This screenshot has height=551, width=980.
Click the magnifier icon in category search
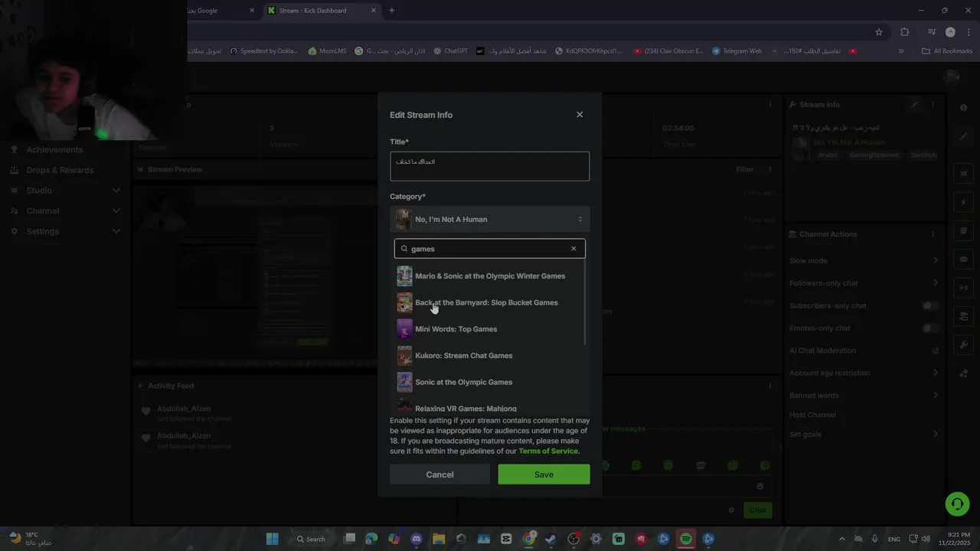pyautogui.click(x=404, y=249)
